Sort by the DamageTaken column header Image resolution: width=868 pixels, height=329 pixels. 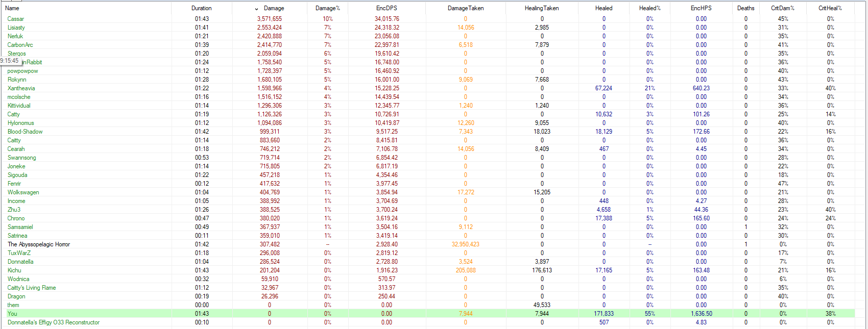pos(465,8)
